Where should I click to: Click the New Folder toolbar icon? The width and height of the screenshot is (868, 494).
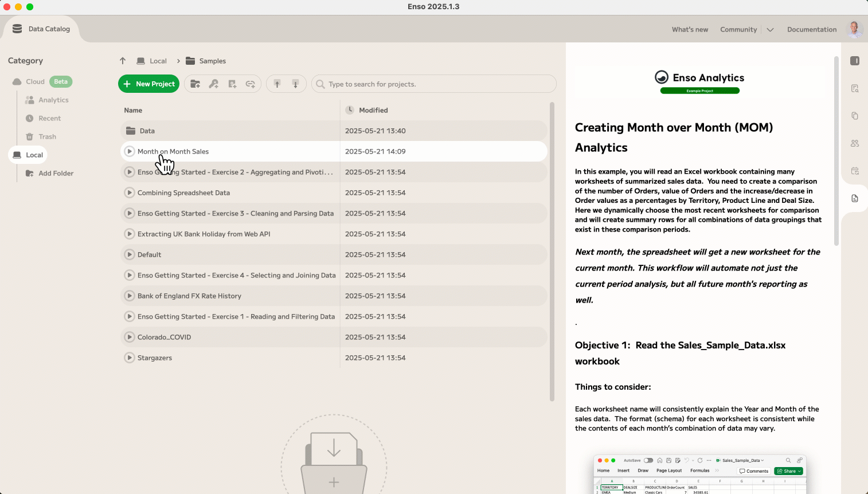[195, 84]
